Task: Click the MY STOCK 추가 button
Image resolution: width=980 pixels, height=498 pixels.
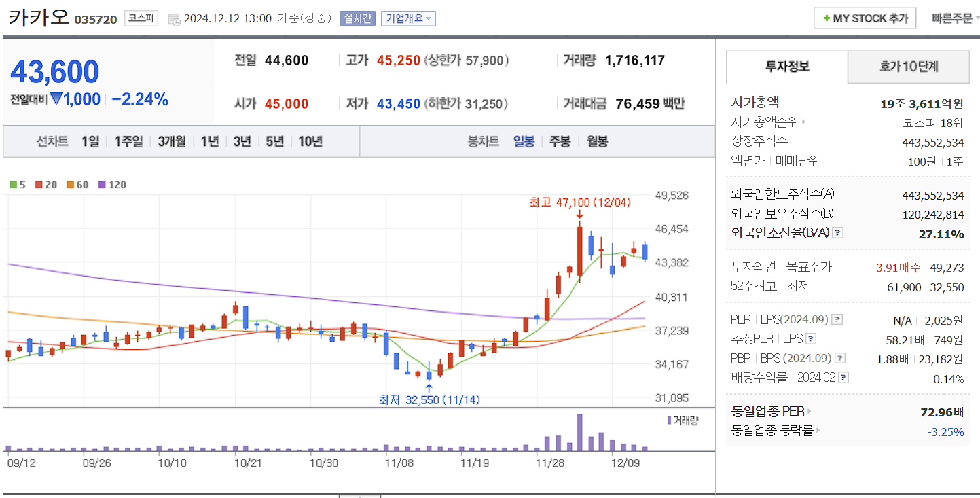Action: coord(864,18)
